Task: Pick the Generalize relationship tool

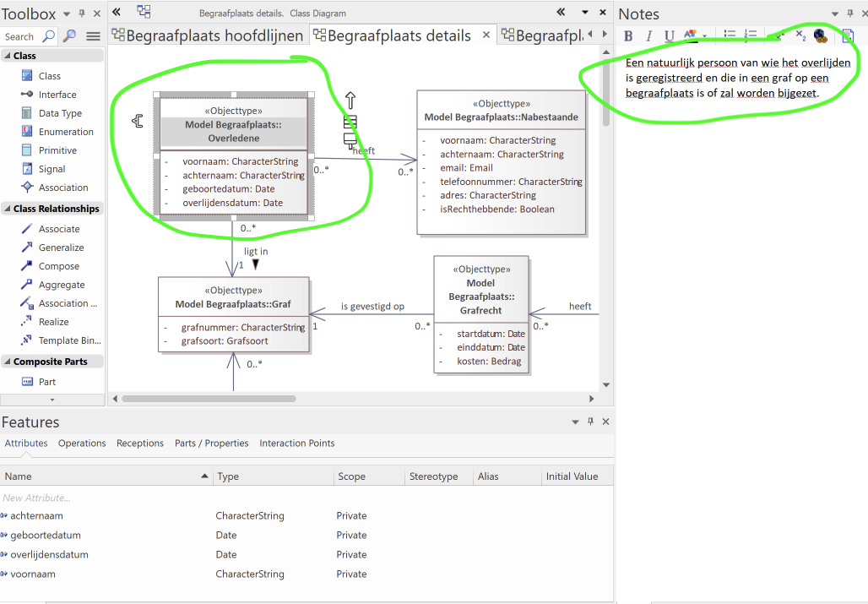Action: [61, 248]
